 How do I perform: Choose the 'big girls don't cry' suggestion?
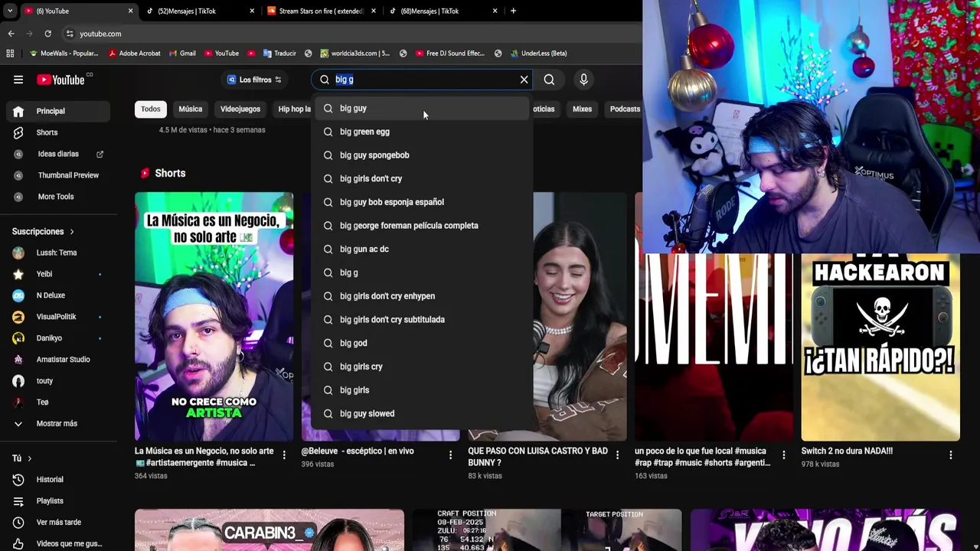point(422,178)
